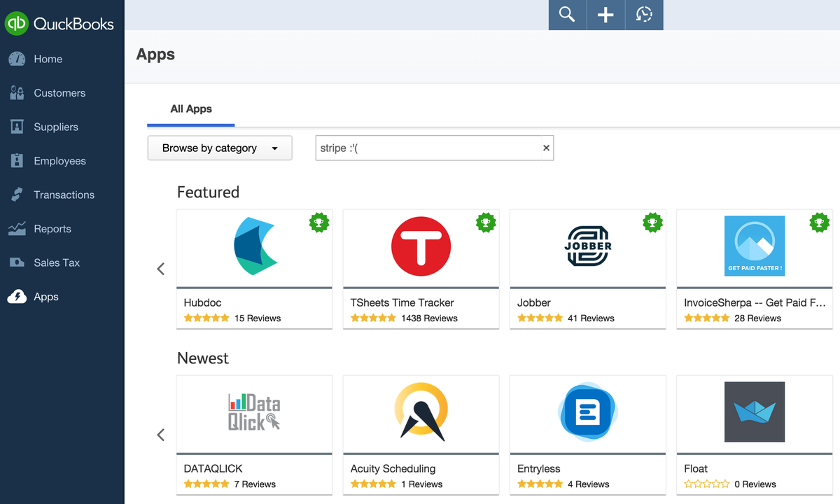Click the Transactions sidebar icon

point(17,195)
